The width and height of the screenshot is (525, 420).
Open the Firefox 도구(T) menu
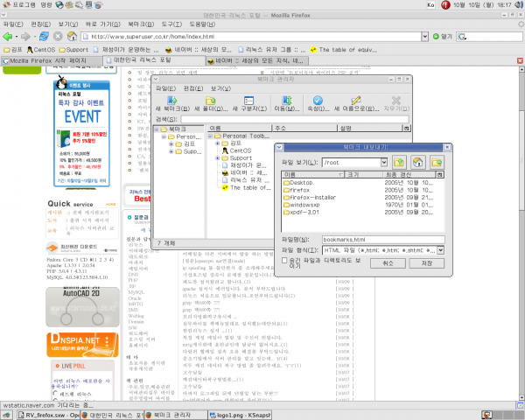[171, 24]
